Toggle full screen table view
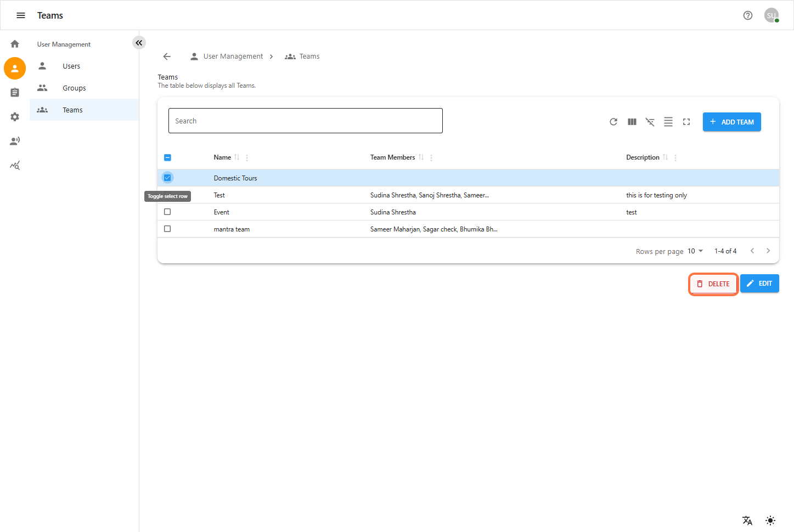The image size is (794, 532). [x=686, y=122]
